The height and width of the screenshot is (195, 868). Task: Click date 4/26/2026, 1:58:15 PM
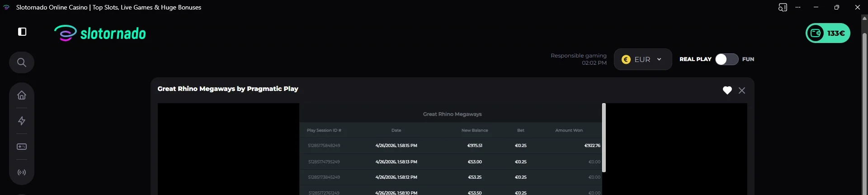(x=396, y=146)
